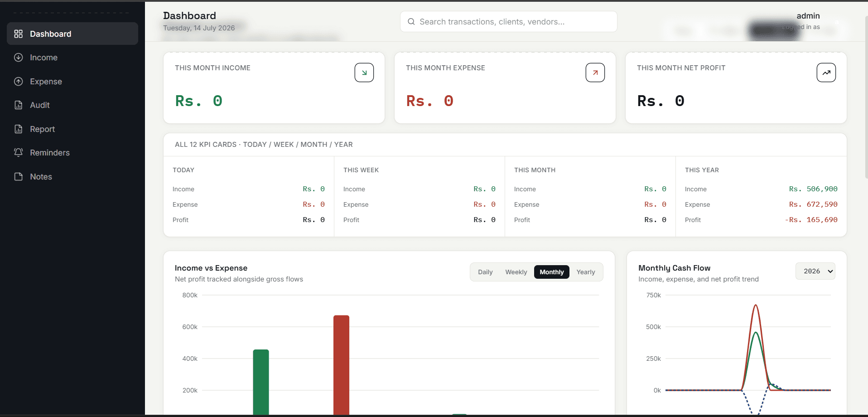
Task: Click the Report document icon
Action: [x=18, y=129]
